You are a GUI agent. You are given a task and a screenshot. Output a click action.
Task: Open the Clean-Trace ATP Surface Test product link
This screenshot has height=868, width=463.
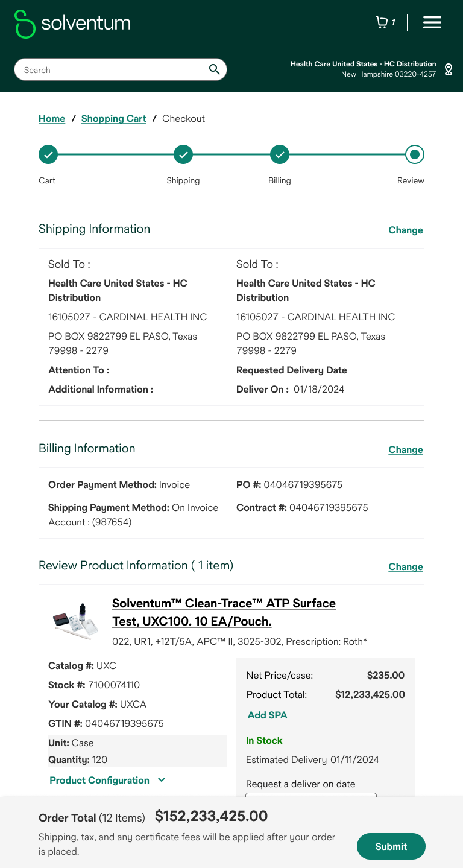coord(224,612)
